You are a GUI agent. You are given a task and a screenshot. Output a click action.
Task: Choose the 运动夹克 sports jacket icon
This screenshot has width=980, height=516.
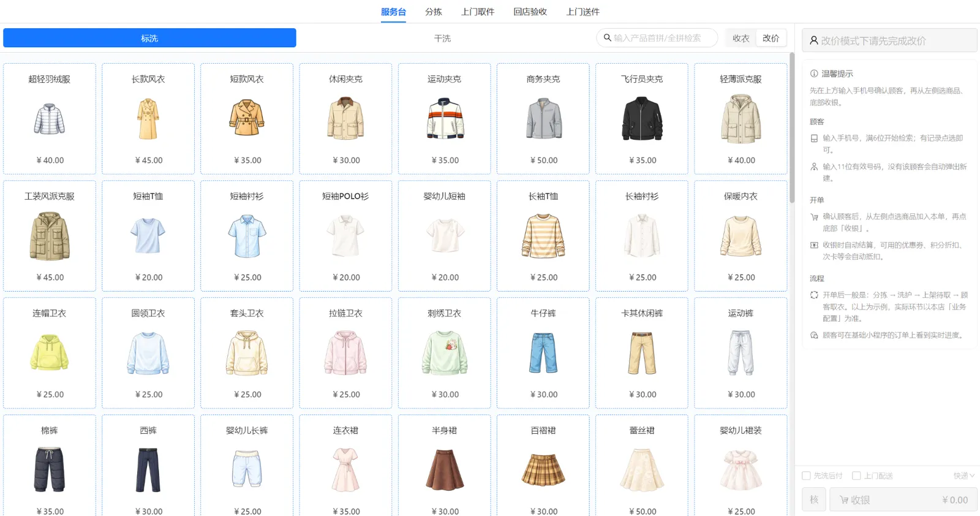point(445,119)
